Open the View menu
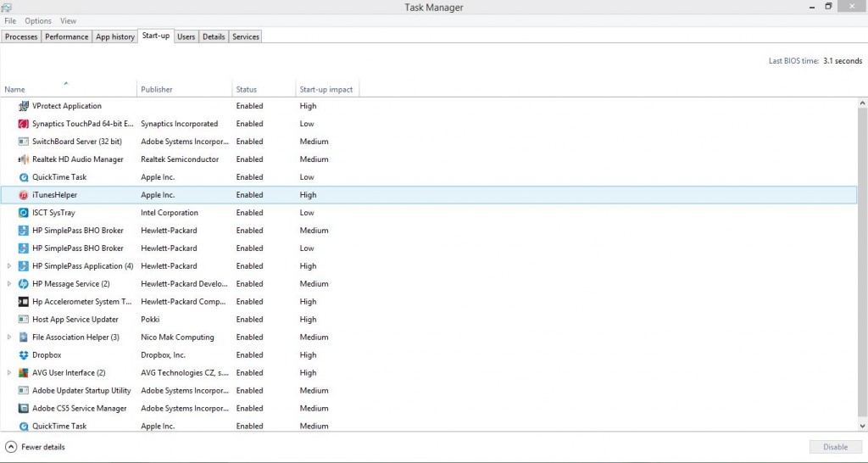This screenshot has width=868, height=463. 68,21
